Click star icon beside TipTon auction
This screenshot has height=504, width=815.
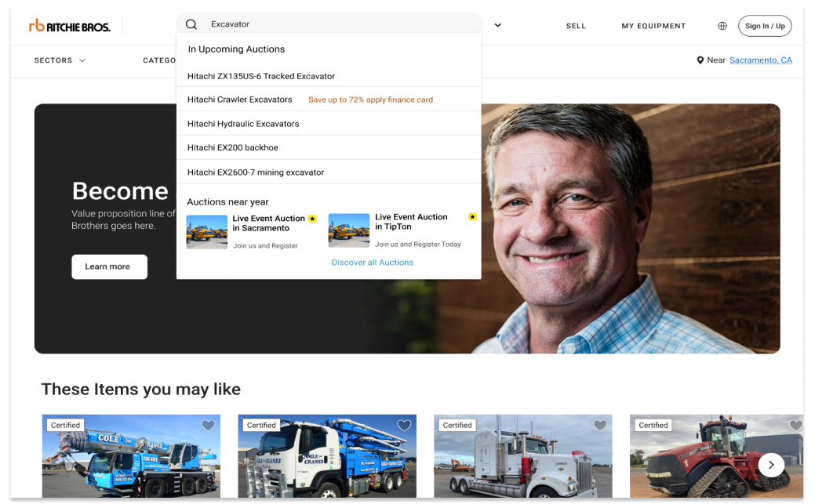pyautogui.click(x=472, y=216)
